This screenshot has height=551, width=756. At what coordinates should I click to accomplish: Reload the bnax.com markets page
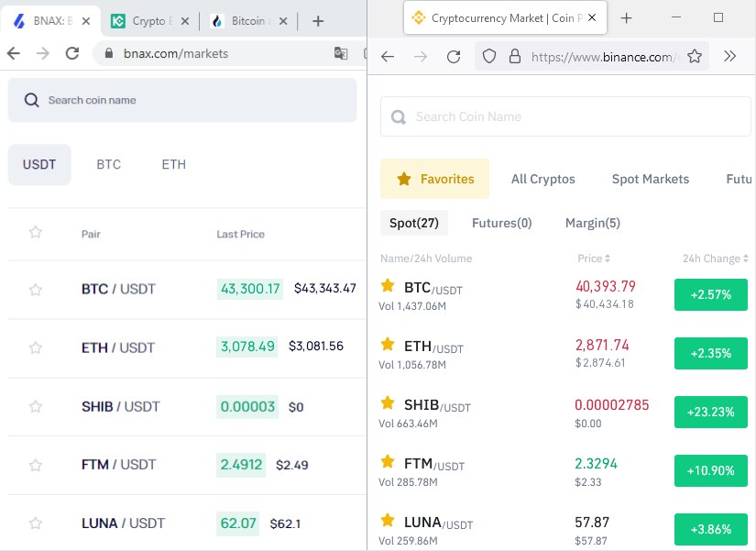pos(72,53)
